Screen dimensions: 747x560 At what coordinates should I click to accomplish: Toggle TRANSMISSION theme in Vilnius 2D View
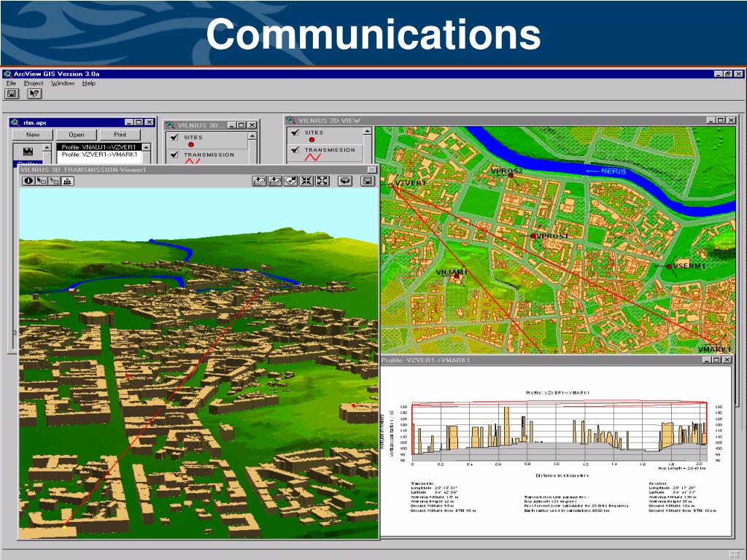pyautogui.click(x=294, y=150)
